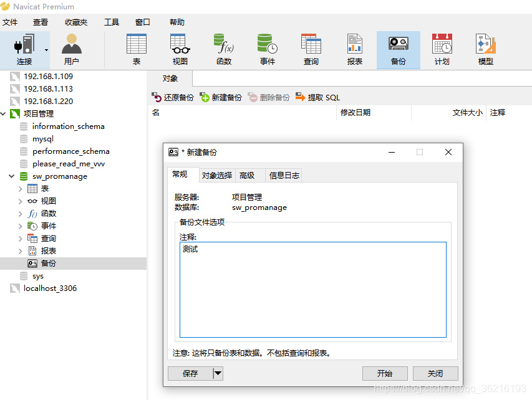532x400 pixels.
Task: Switch to the 对象选择 tab
Action: click(216, 175)
